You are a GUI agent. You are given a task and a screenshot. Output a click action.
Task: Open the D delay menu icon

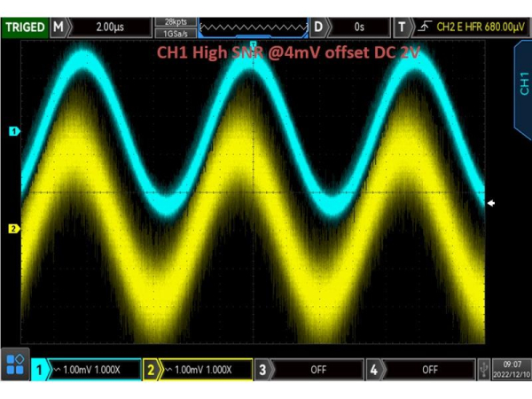click(x=317, y=27)
